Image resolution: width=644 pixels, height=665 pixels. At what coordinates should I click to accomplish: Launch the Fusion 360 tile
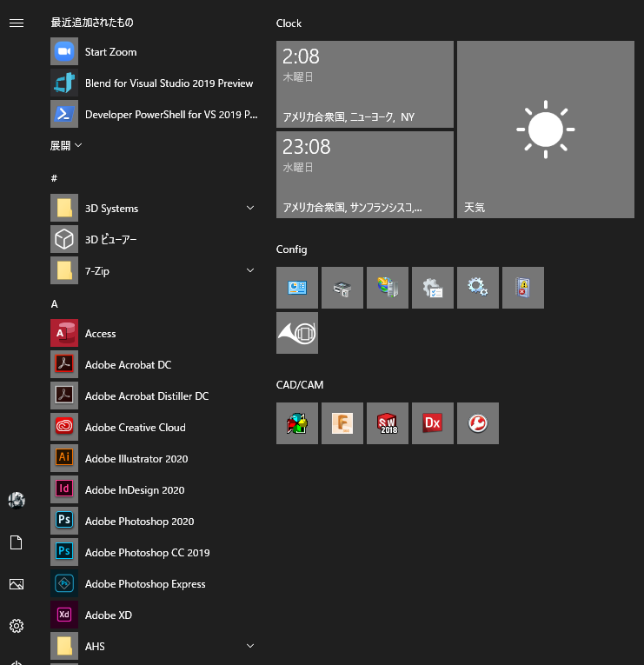point(342,423)
